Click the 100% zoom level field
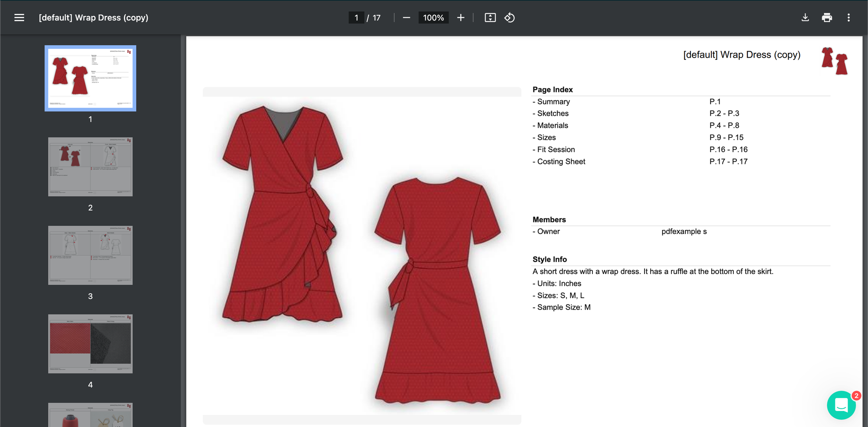The image size is (868, 427). click(433, 18)
